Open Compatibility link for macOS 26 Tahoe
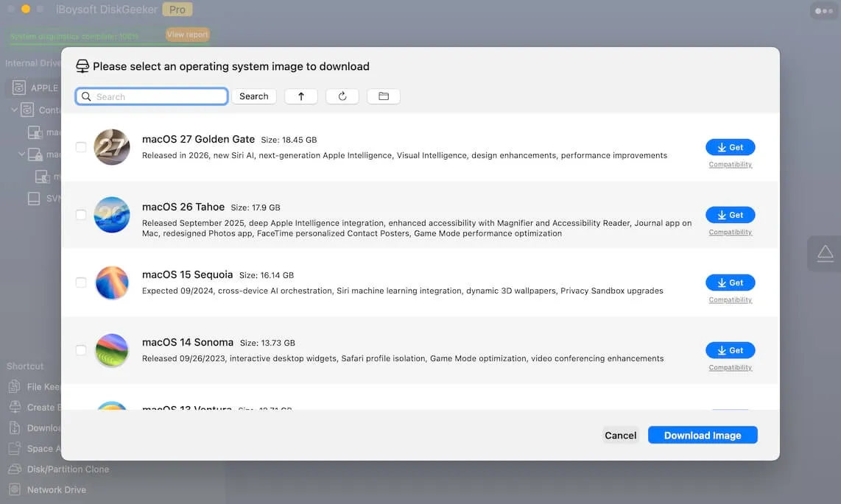Viewport: 841px width, 504px height. click(730, 232)
